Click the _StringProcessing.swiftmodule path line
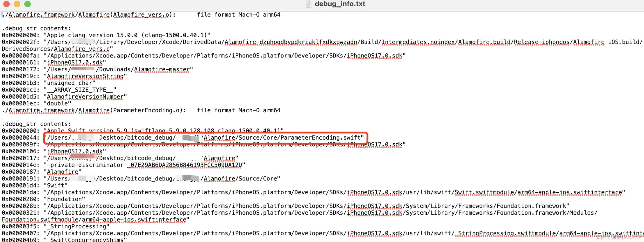 coord(323,233)
